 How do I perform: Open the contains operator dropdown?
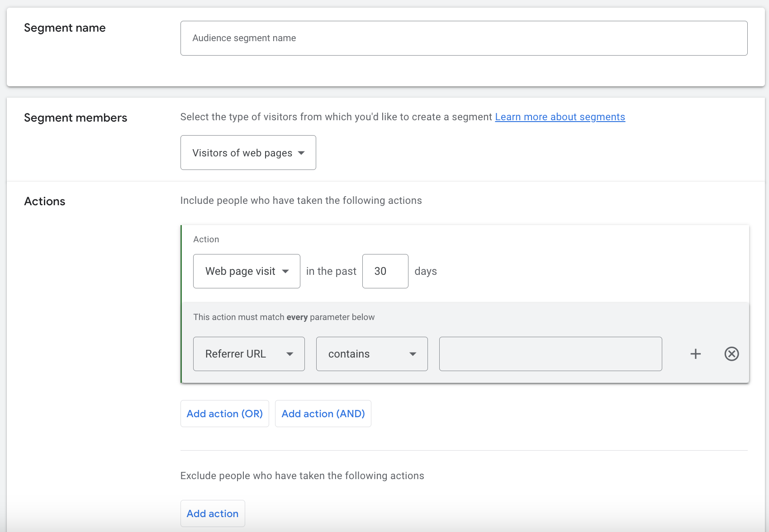click(372, 354)
